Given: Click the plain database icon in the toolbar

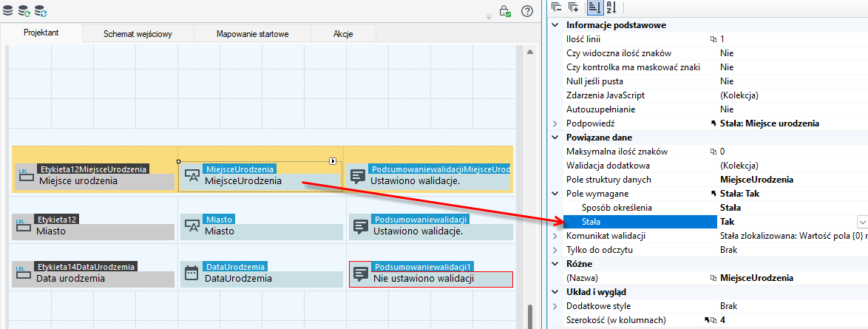Looking at the screenshot, I should click(x=7, y=10).
